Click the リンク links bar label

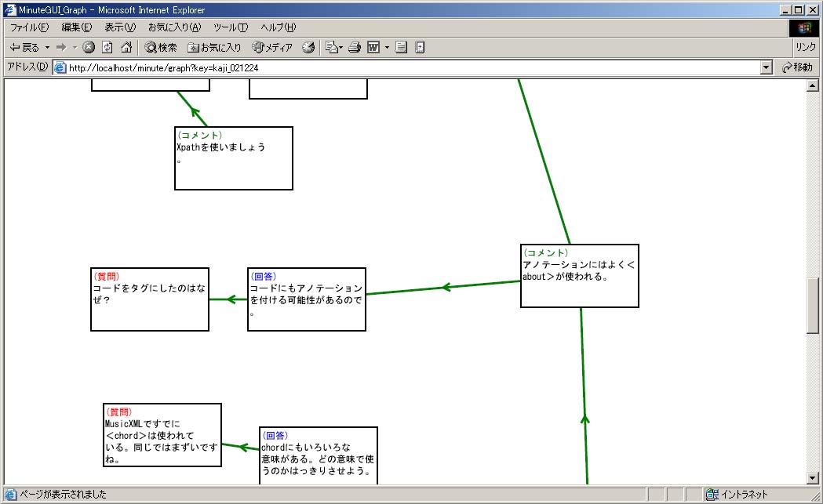[x=805, y=47]
